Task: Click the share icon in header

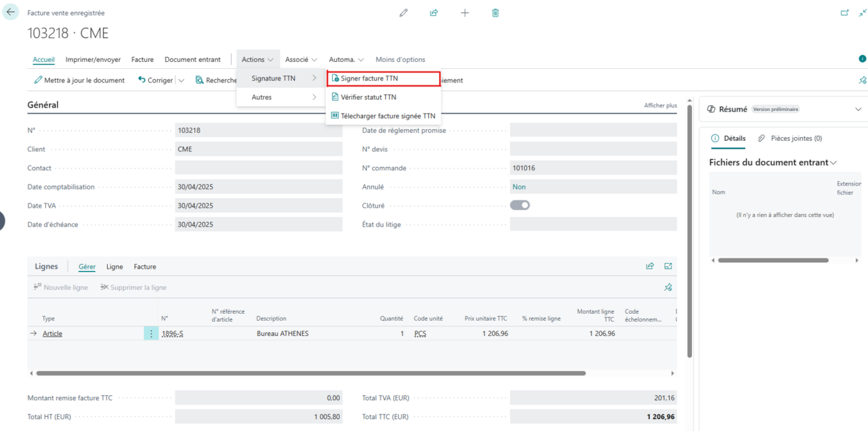Action: click(434, 12)
